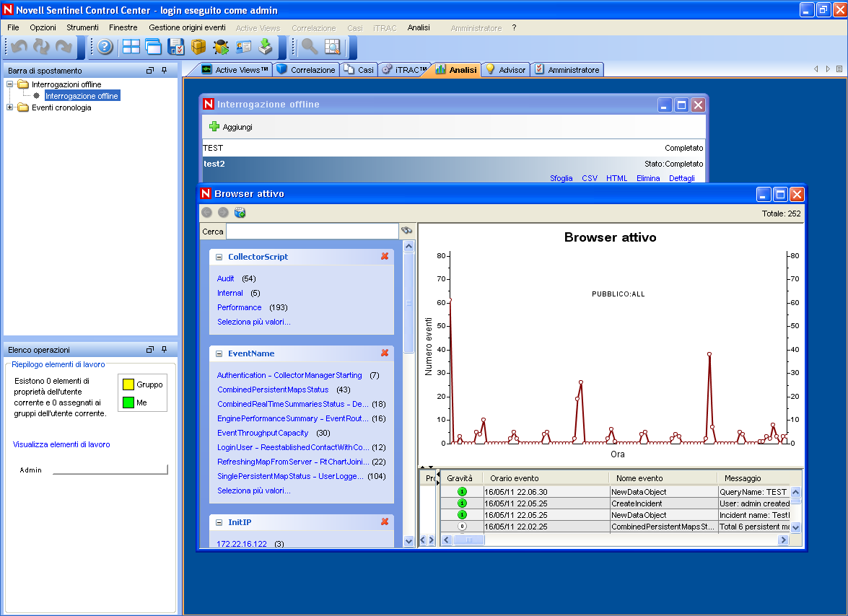The width and height of the screenshot is (848, 616).
Task: Pin the Elenco operazioni panel
Action: 165,350
